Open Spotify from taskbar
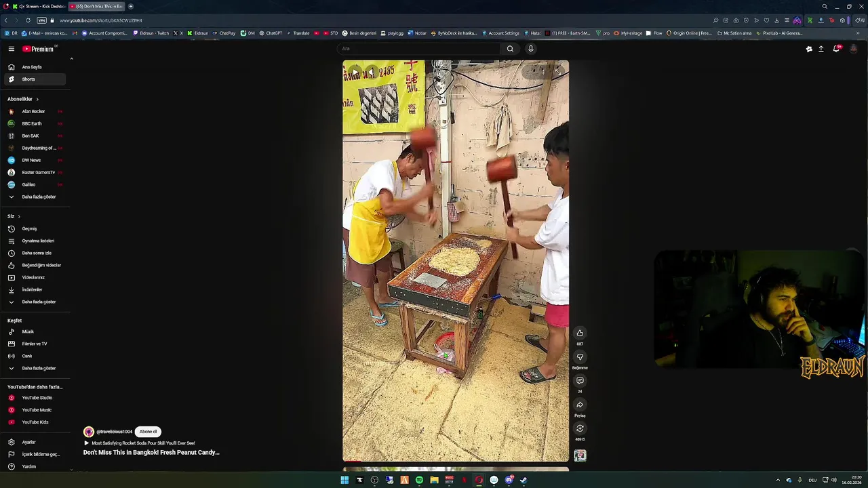868x488 pixels. click(419, 480)
